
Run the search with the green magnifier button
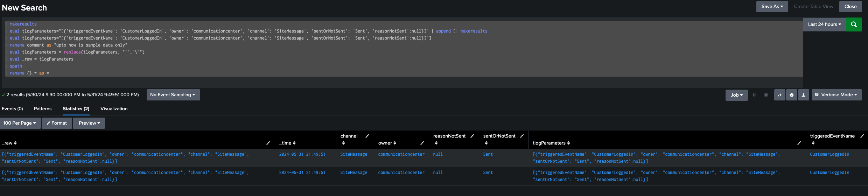click(x=854, y=24)
